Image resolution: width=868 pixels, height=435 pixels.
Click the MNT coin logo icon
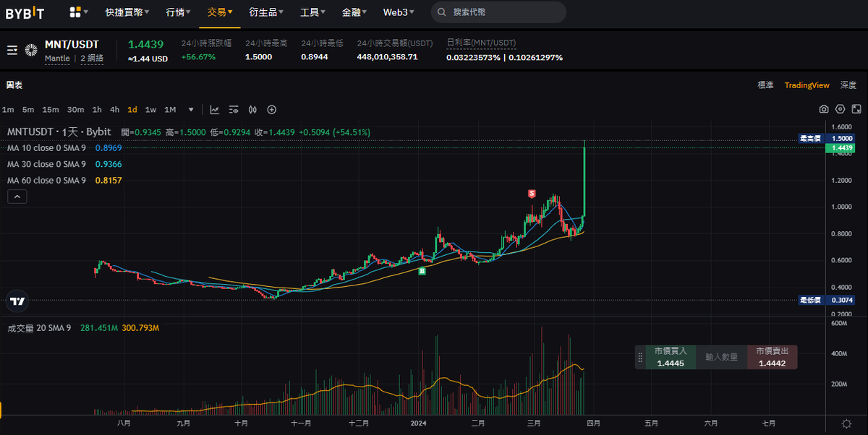(x=31, y=50)
